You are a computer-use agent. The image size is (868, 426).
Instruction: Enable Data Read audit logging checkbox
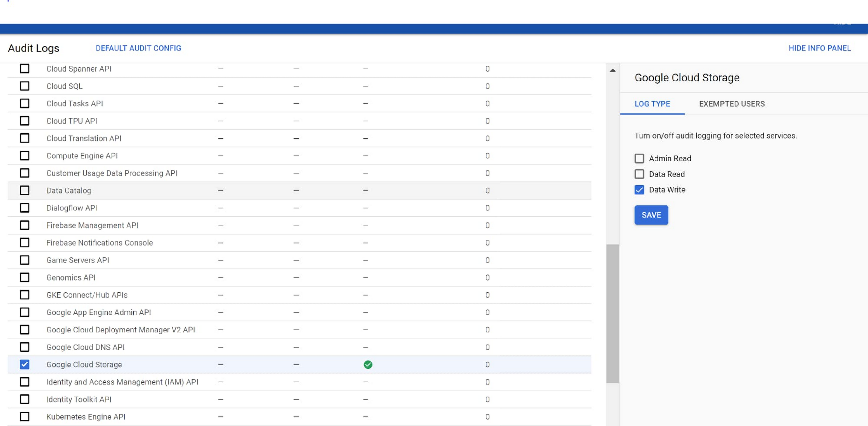(x=639, y=174)
